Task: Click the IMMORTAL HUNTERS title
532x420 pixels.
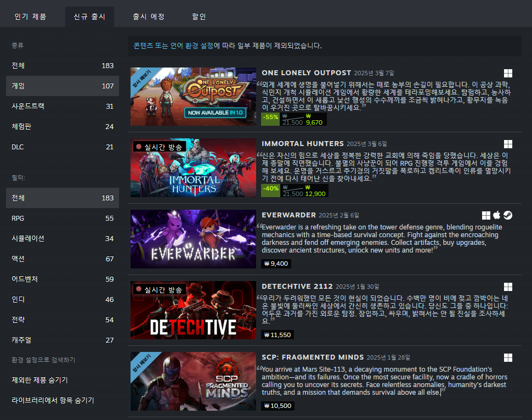Action: (x=303, y=144)
